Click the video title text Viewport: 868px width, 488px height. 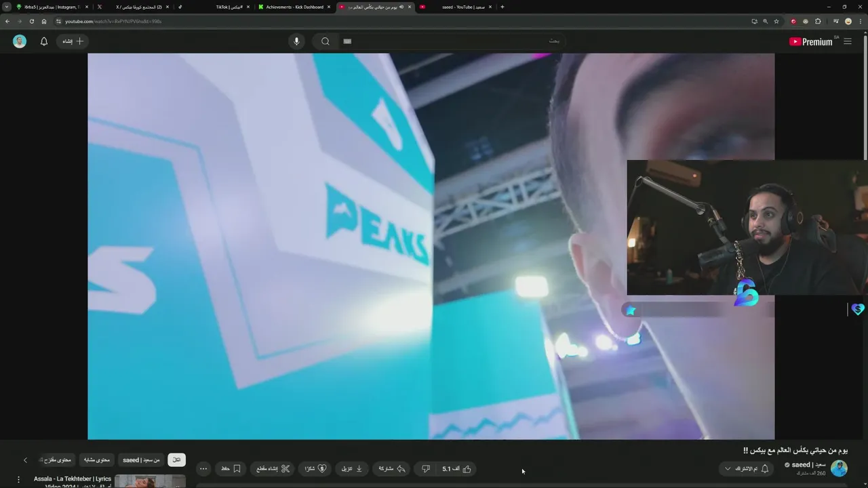click(x=795, y=450)
